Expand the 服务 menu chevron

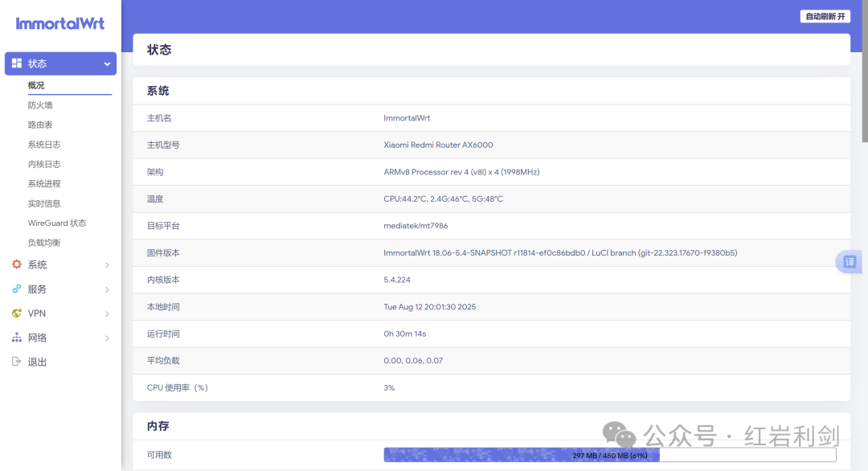click(107, 289)
